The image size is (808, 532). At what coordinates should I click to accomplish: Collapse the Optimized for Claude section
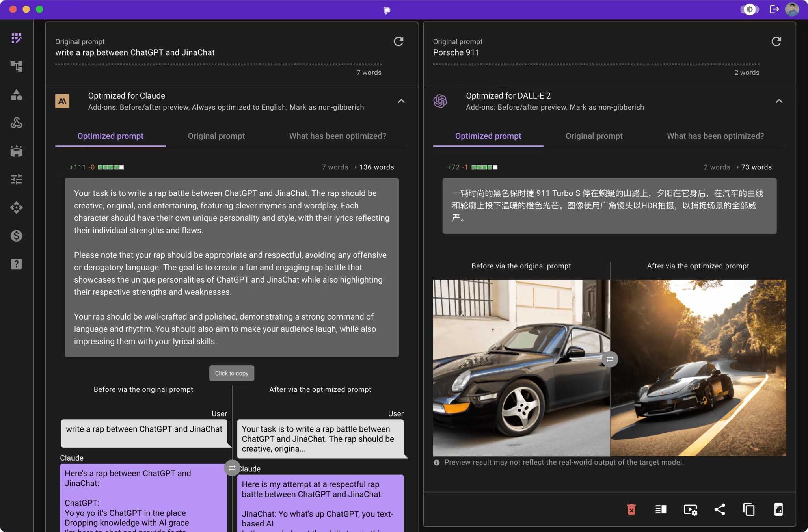(x=401, y=101)
